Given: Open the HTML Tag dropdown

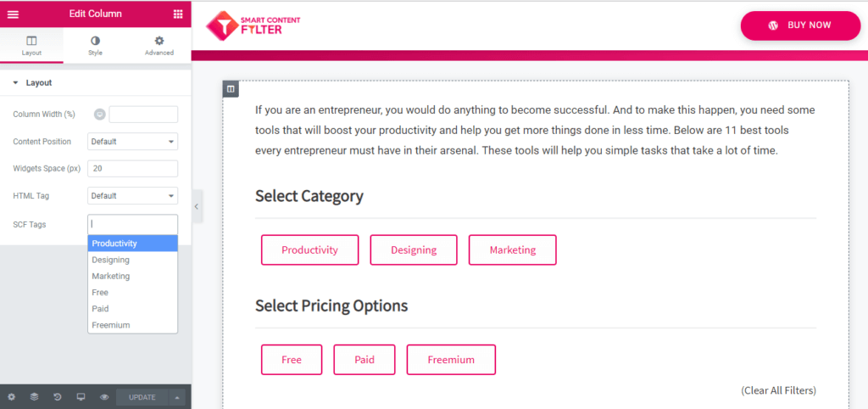Looking at the screenshot, I should [x=133, y=196].
